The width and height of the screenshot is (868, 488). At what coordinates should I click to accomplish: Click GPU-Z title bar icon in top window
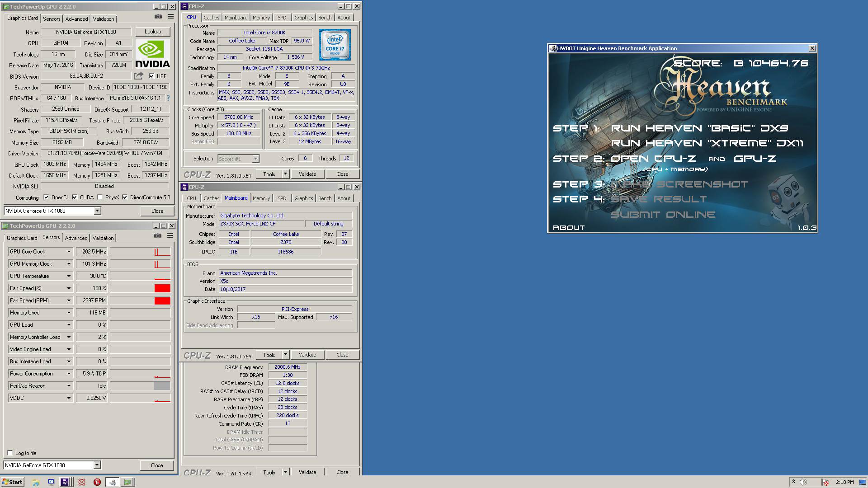6,7
